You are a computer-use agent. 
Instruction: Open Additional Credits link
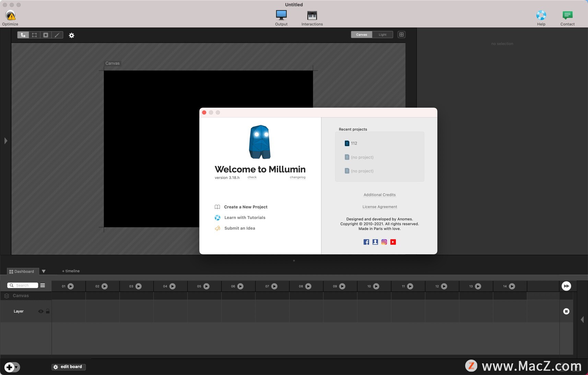(379, 195)
